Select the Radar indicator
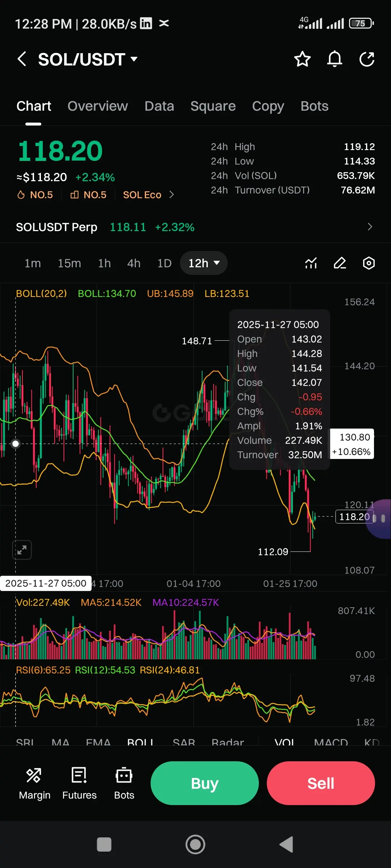This screenshot has height=868, width=391. click(x=228, y=742)
